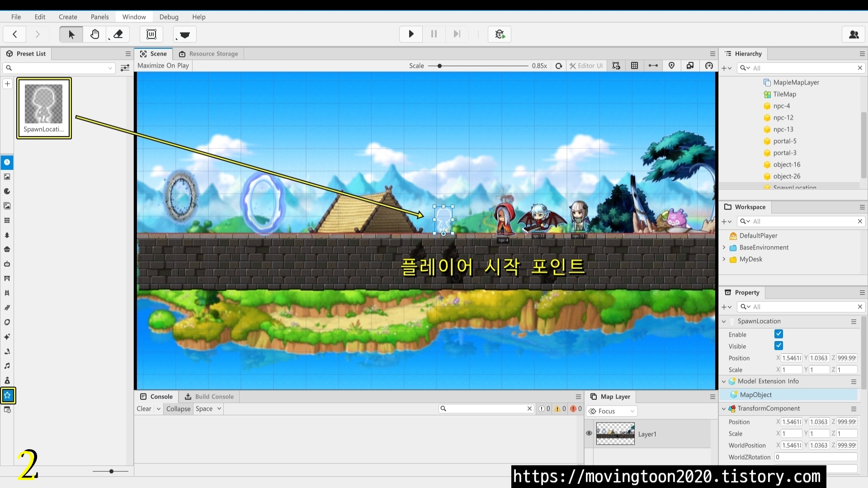Open the performance gauge icon

[709, 66]
